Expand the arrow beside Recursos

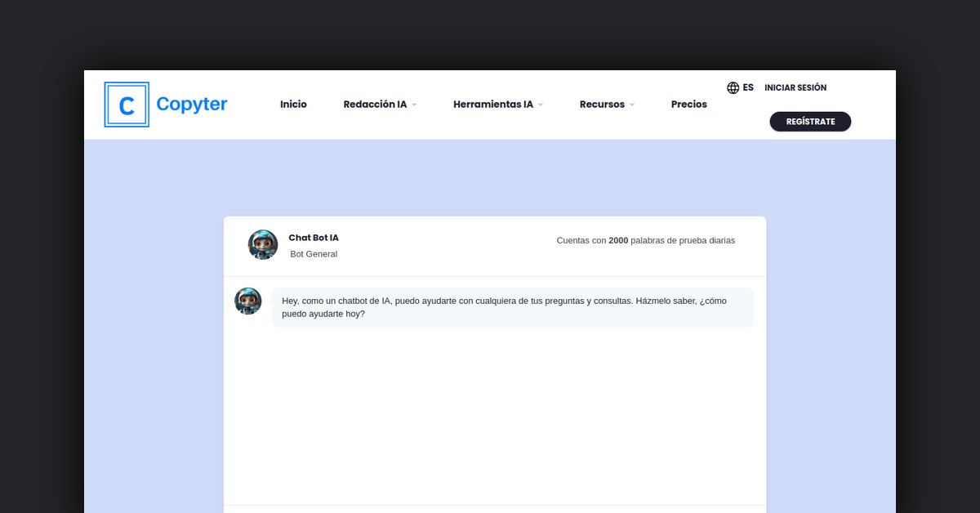coord(632,105)
